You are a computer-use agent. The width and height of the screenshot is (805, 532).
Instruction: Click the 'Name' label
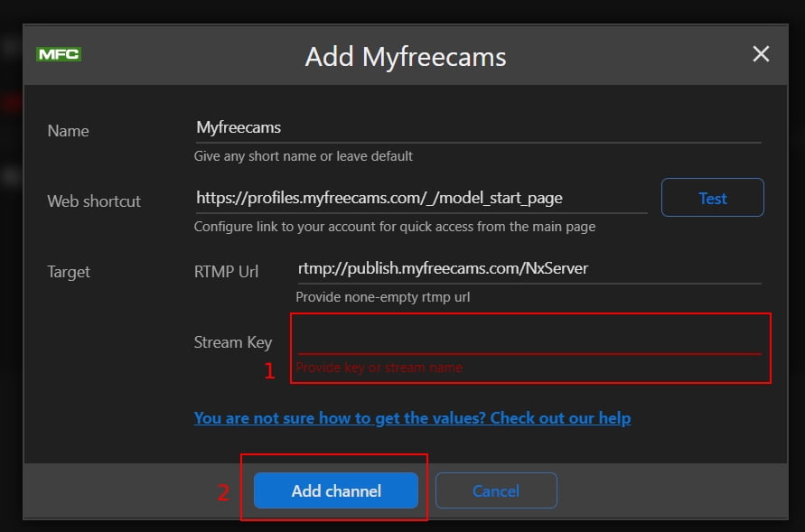coord(68,131)
